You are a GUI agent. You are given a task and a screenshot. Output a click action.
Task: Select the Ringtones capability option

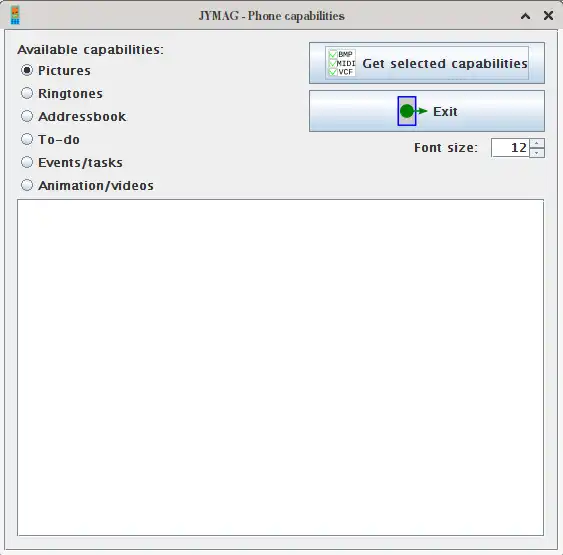click(x=61, y=93)
